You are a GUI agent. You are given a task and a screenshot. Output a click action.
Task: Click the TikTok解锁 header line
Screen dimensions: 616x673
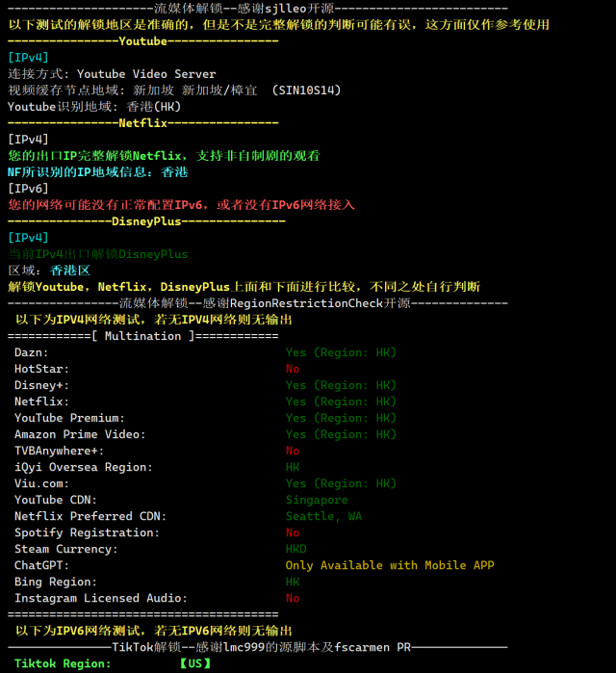click(257, 647)
